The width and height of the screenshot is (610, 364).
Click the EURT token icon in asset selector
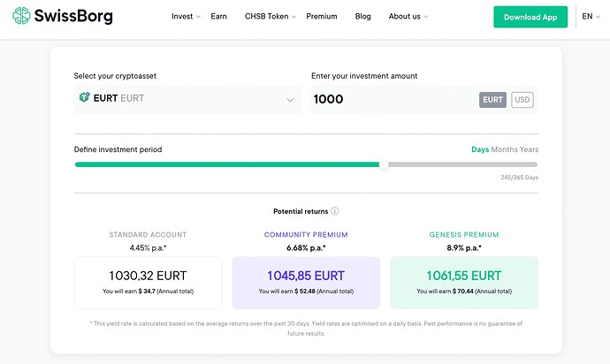pyautogui.click(x=84, y=97)
